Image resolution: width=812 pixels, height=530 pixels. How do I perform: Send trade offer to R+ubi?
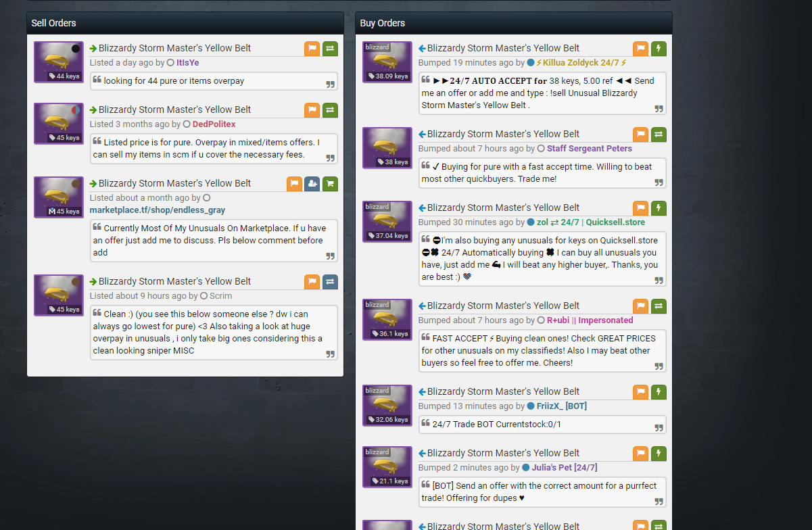pyautogui.click(x=659, y=306)
